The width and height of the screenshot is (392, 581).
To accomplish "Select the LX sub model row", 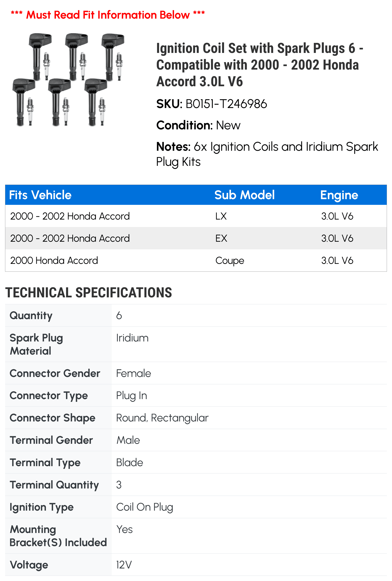I will [x=196, y=216].
